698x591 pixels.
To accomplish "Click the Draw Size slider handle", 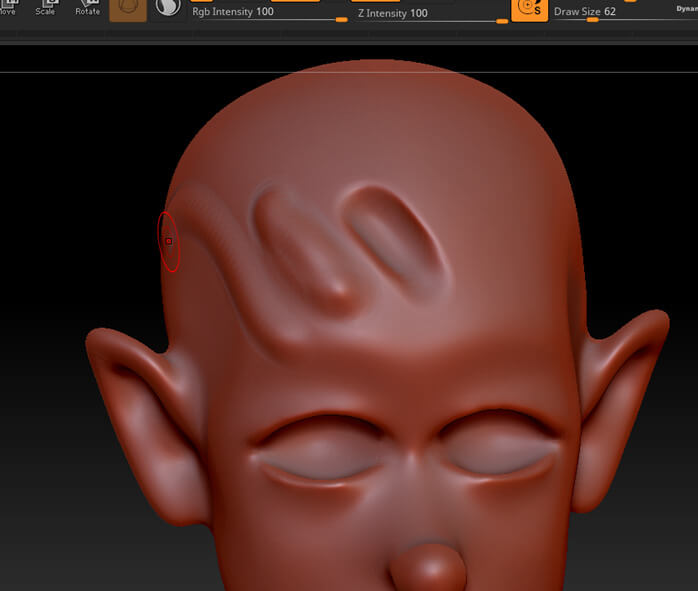I will 592,20.
